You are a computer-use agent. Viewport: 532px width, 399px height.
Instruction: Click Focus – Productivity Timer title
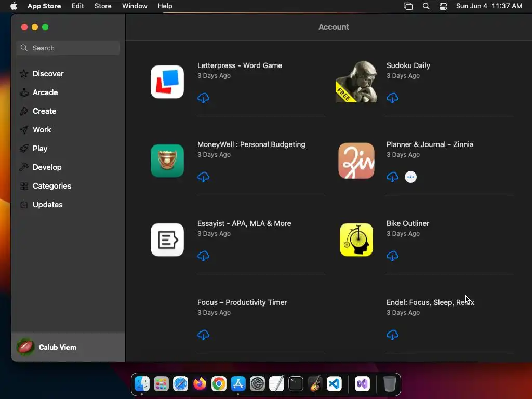(x=242, y=302)
